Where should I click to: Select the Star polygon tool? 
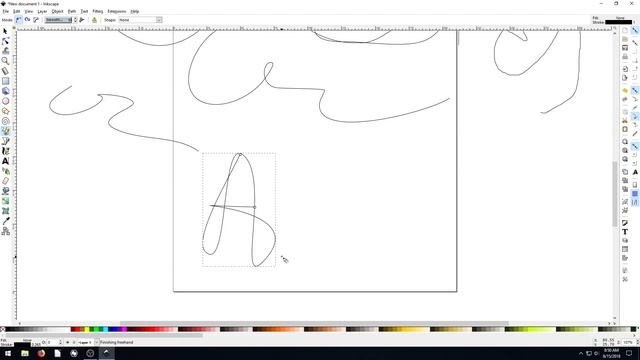[x=5, y=111]
